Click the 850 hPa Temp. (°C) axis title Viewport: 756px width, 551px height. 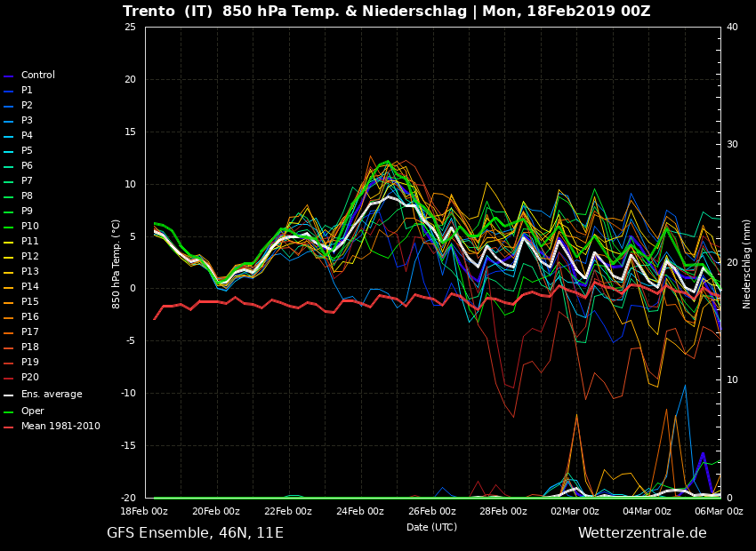coord(117,265)
